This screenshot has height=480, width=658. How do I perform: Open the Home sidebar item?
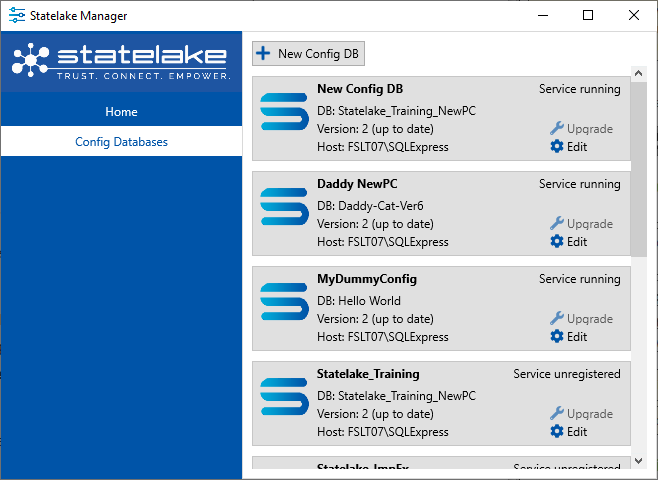tap(121, 112)
